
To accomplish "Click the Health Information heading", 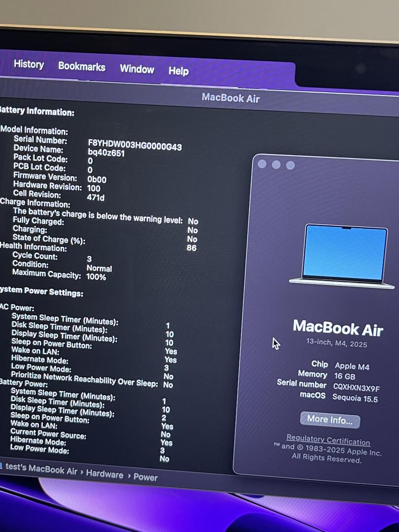I will click(x=33, y=247).
